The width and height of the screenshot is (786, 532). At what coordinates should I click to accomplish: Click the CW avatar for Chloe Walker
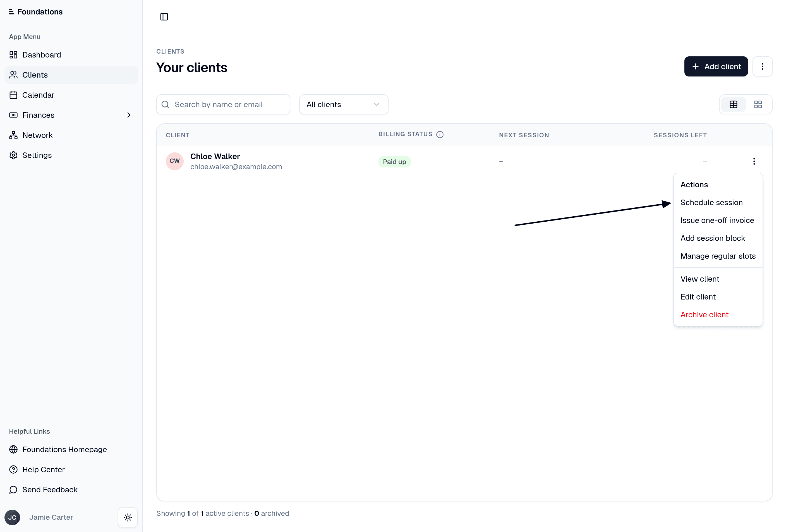pos(175,161)
